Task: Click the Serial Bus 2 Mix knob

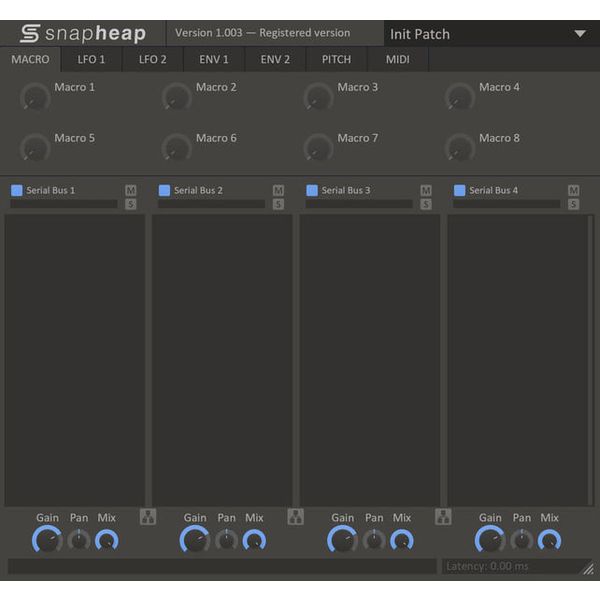Action: tap(254, 540)
